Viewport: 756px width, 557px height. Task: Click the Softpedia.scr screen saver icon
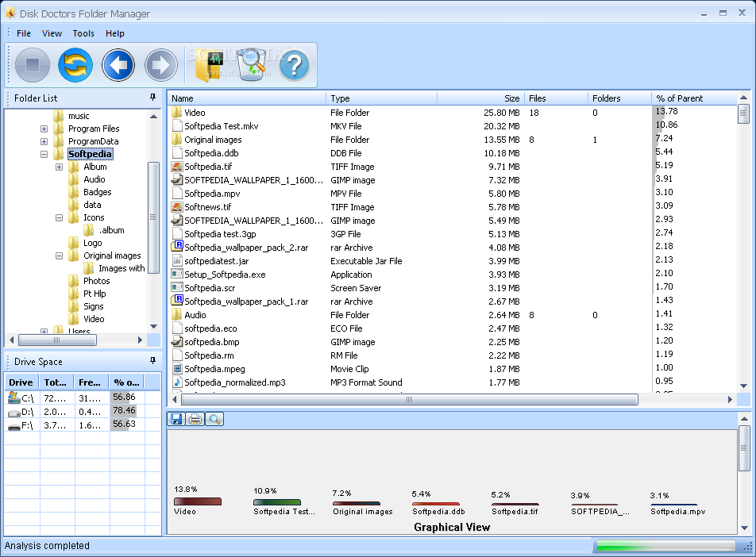177,288
